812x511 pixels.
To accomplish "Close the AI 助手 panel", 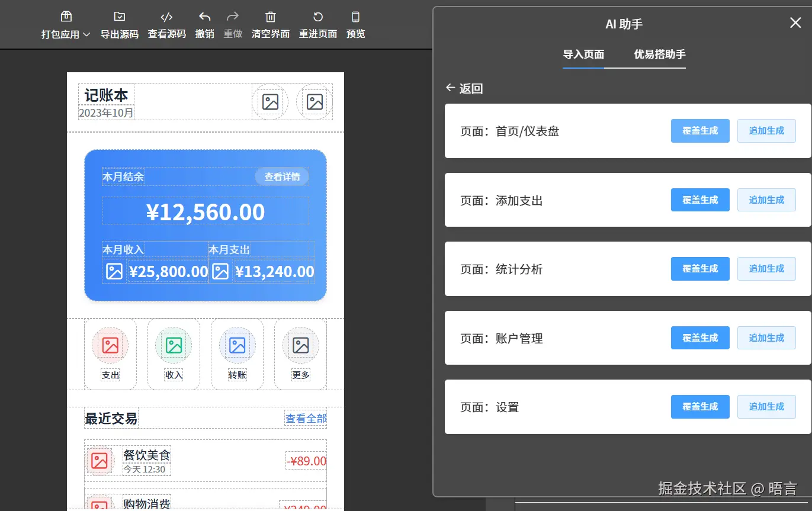I will (x=795, y=23).
